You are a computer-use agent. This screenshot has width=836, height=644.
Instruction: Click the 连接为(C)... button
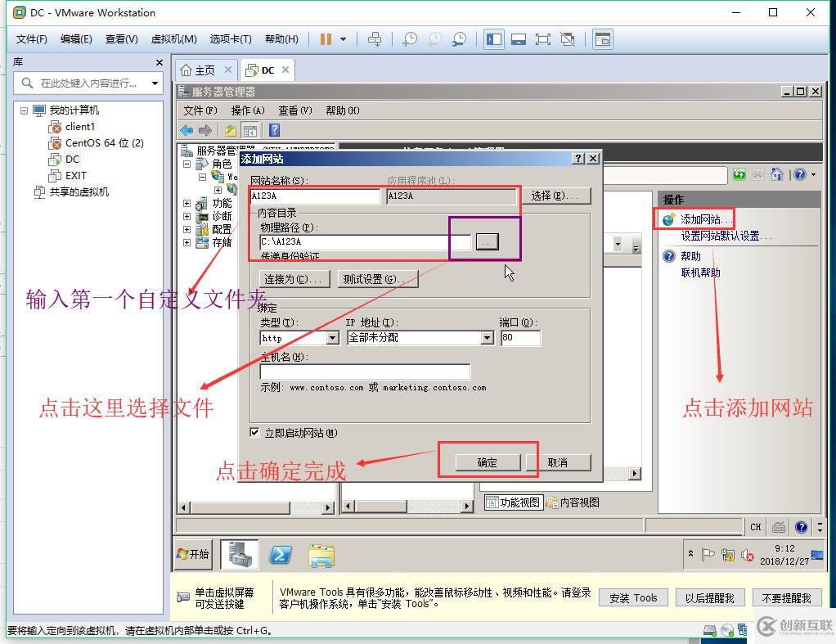click(294, 279)
